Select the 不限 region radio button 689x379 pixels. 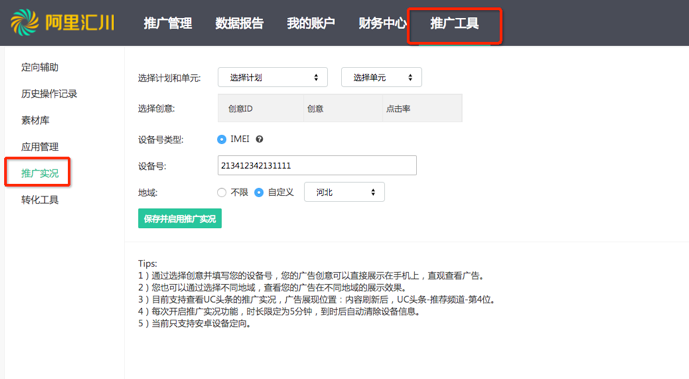coord(221,192)
